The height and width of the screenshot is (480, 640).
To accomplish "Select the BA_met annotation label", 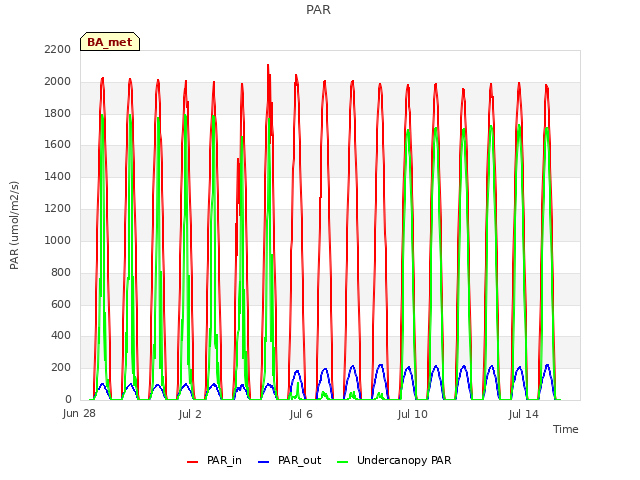I will (x=110, y=42).
